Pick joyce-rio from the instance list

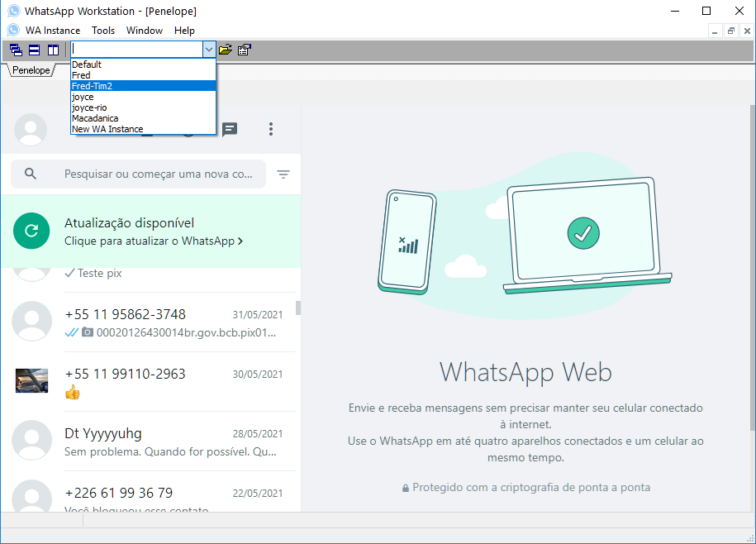(143, 107)
